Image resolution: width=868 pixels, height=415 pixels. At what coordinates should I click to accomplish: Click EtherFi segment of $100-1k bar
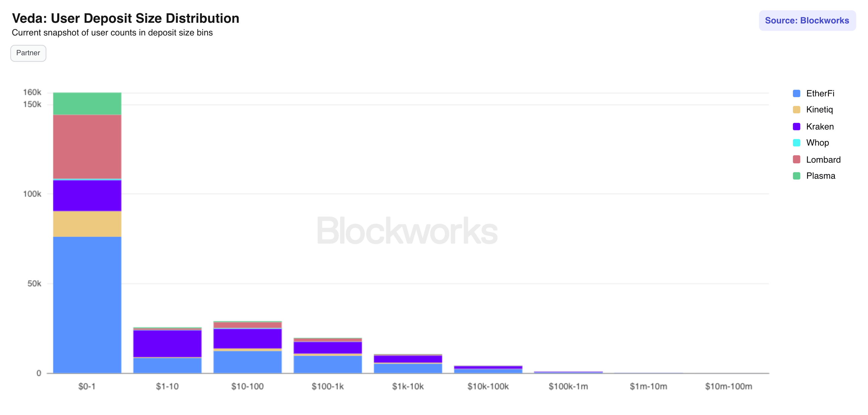click(x=328, y=364)
